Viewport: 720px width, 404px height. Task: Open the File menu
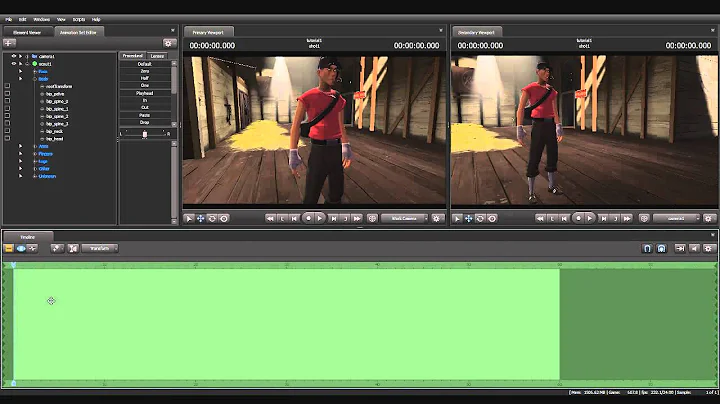tap(8, 20)
